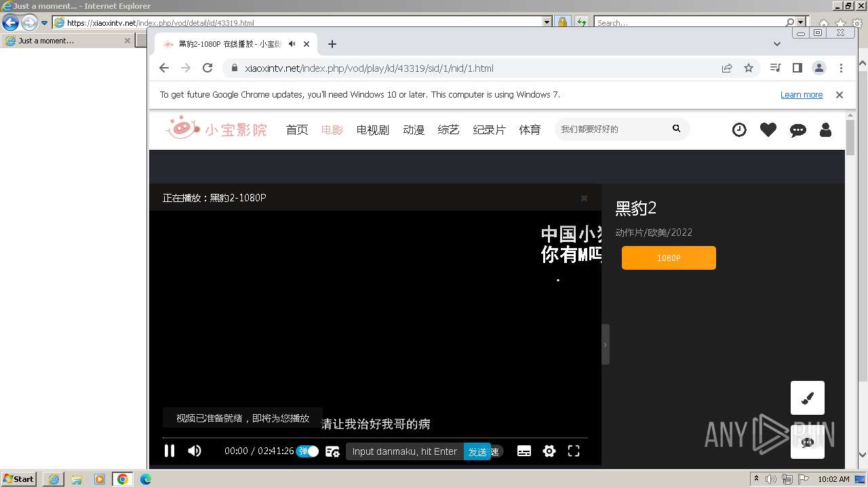Click the Internet Explorer search box
This screenshot has width=868, height=488.
tap(689, 22)
